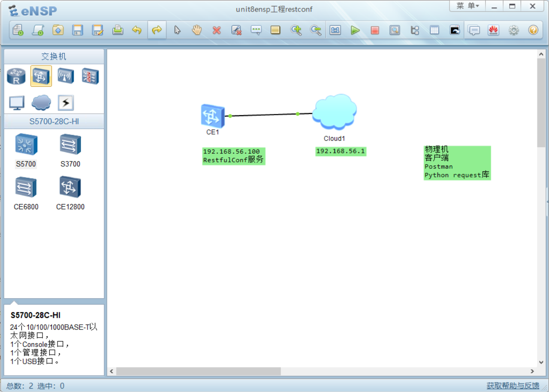Select the CE1 switch on canvas

click(x=213, y=116)
